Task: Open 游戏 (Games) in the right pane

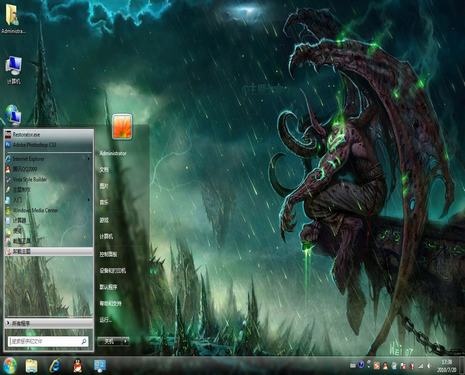Action: click(x=104, y=220)
